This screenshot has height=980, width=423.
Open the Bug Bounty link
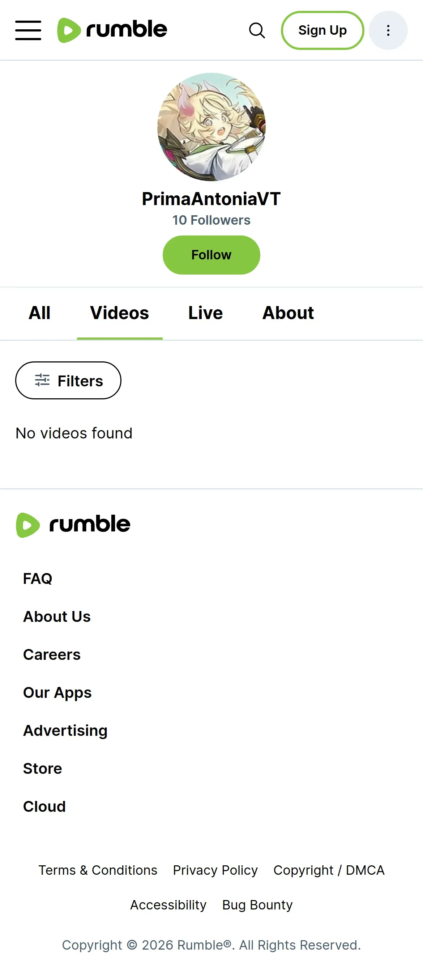(257, 905)
